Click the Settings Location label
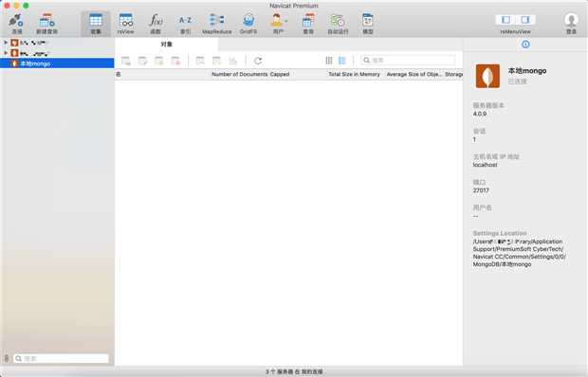Viewport: 588px width, 377px height. [500, 233]
